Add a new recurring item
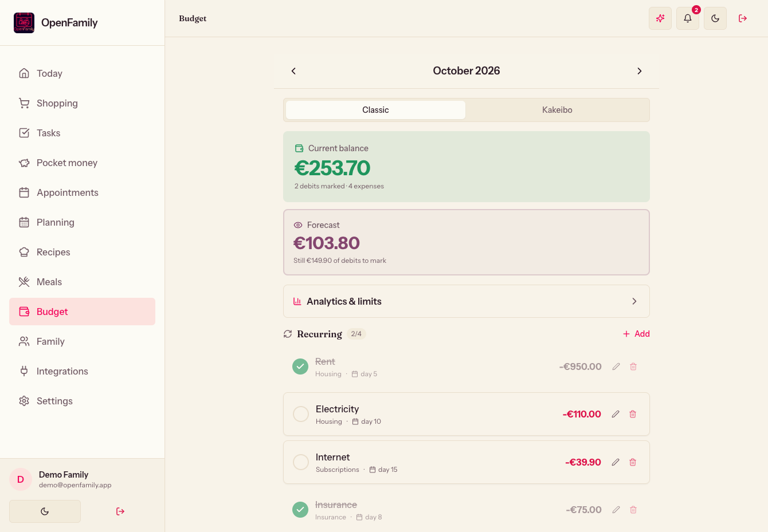768x532 pixels. coord(636,334)
